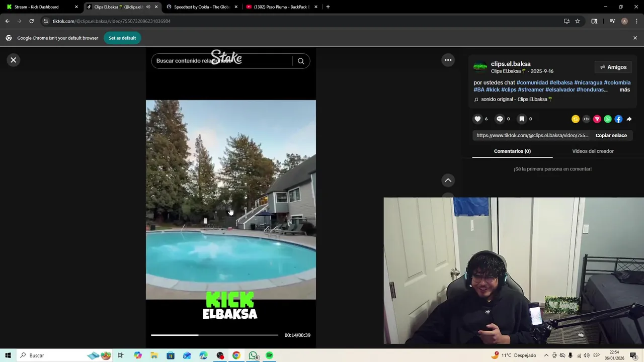Click the video URL text field
This screenshot has height=362, width=644.
tap(532, 135)
